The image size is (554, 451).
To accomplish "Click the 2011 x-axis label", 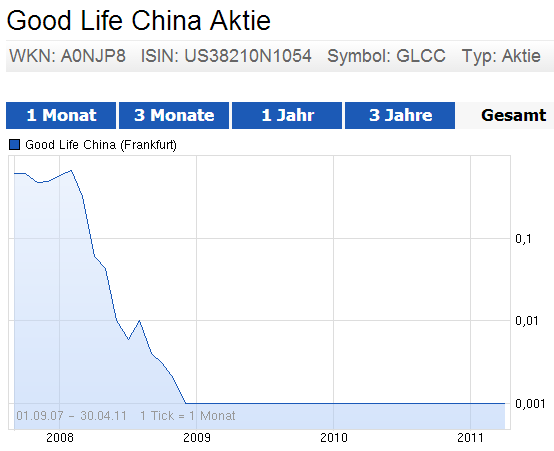I will click(471, 438).
